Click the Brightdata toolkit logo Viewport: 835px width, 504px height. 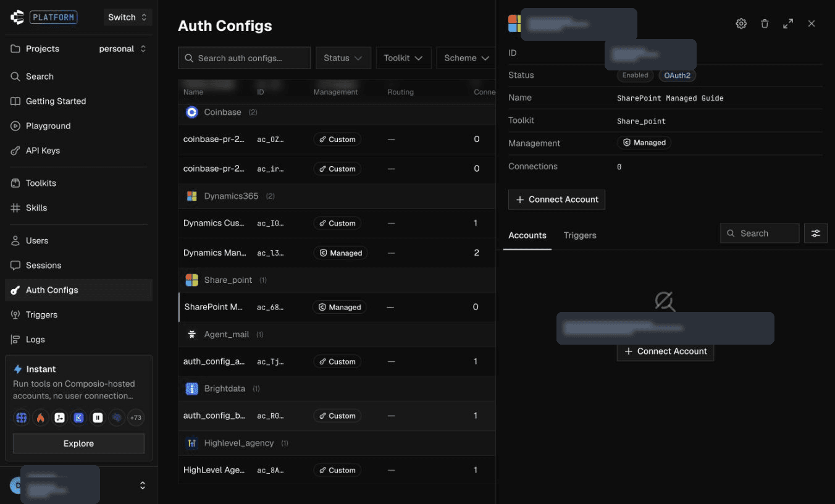coord(191,388)
